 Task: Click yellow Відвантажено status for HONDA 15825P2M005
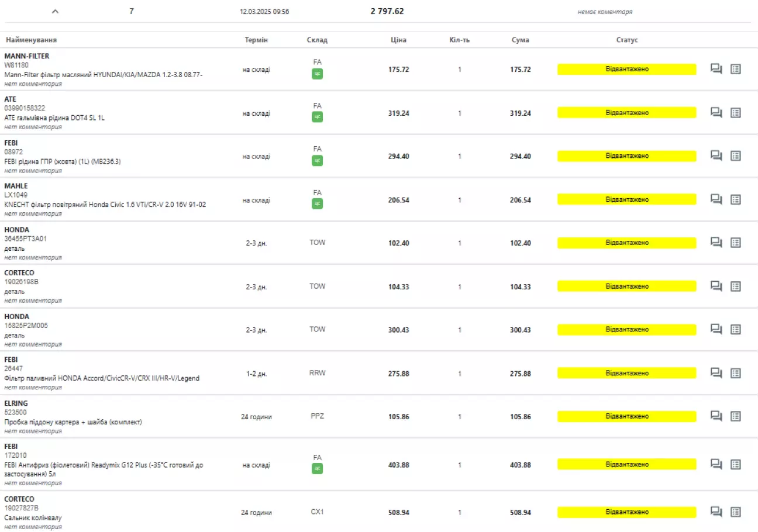click(627, 330)
